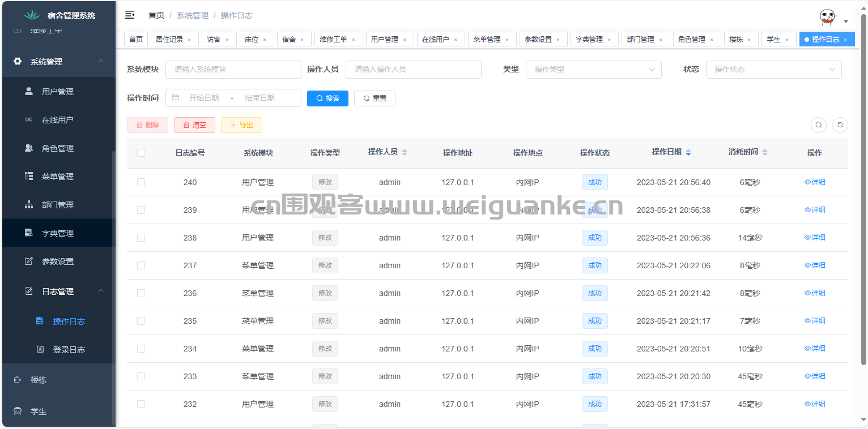Select checkbox for log 238

point(141,238)
